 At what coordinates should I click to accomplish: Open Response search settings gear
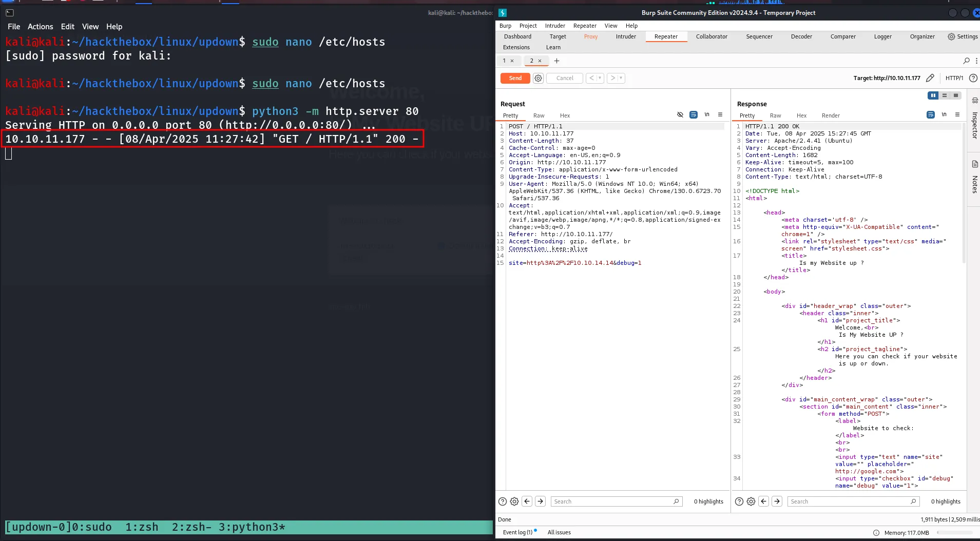751,501
